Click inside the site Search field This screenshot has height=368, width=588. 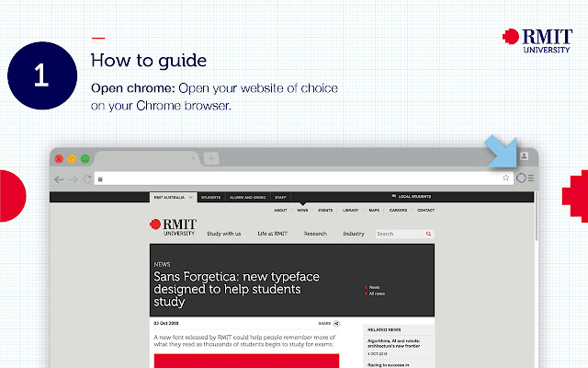coord(400,234)
